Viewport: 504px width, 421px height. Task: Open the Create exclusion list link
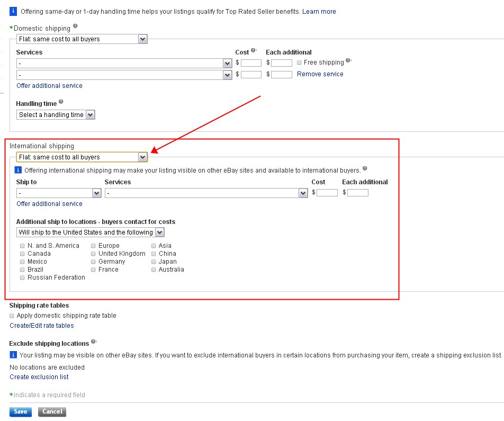[x=39, y=377]
